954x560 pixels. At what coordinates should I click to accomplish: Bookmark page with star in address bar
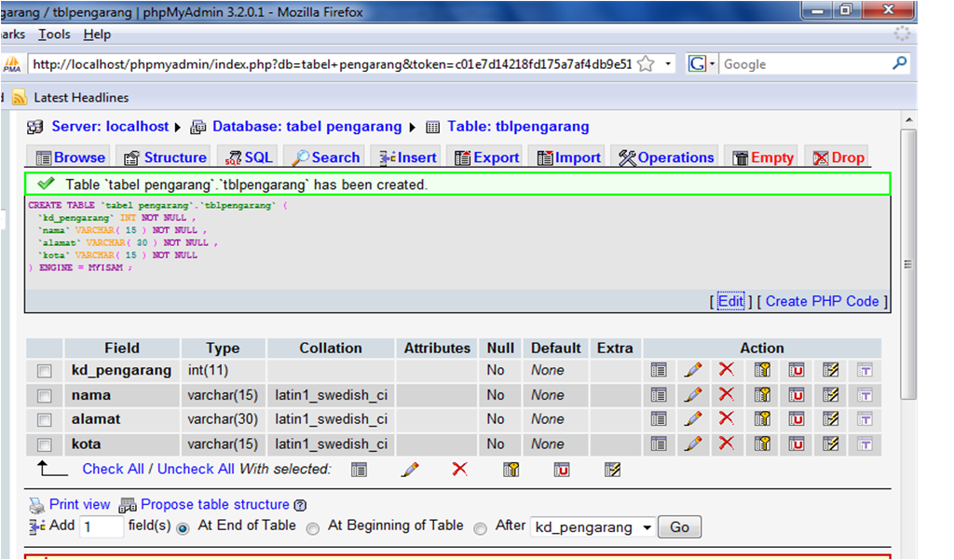[647, 64]
